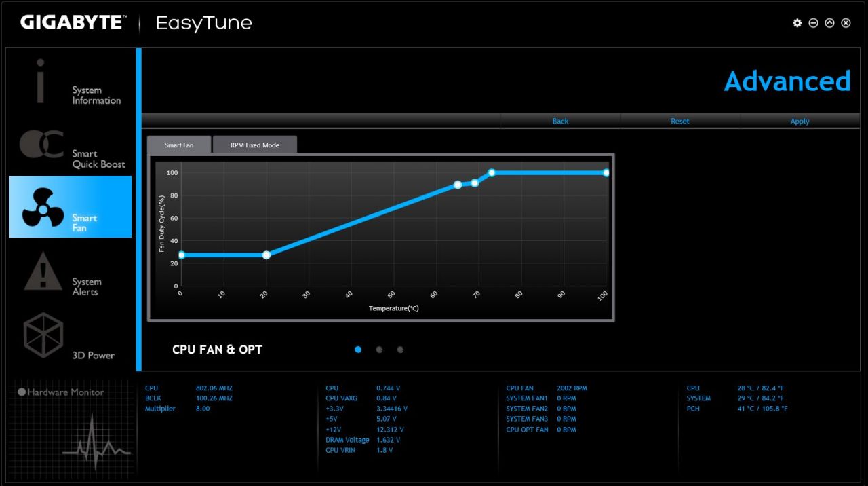This screenshot has width=868, height=486.
Task: Open the System Information info icon
Action: [41, 81]
